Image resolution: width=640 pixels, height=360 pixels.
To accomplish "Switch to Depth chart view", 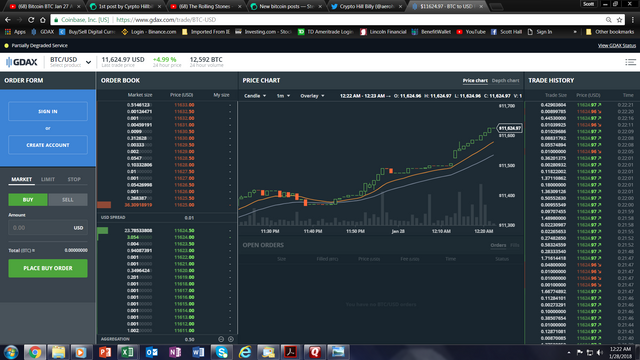I will pos(505,80).
